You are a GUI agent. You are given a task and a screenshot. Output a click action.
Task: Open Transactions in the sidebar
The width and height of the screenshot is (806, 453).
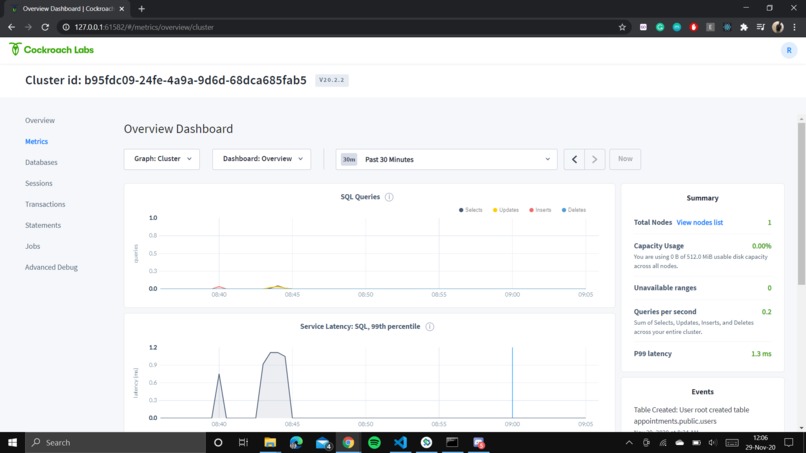pyautogui.click(x=45, y=205)
